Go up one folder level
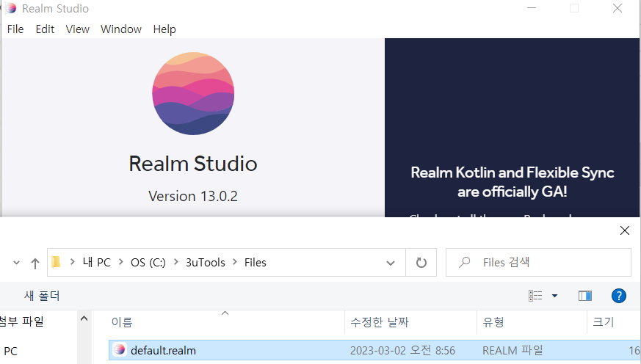Viewport: 641px width, 364px height. 35,263
